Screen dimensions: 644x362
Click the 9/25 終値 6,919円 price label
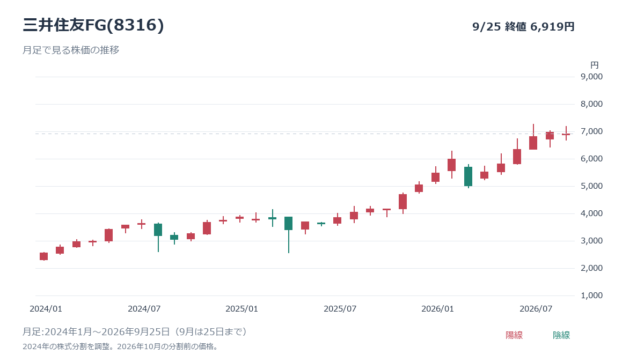523,27
